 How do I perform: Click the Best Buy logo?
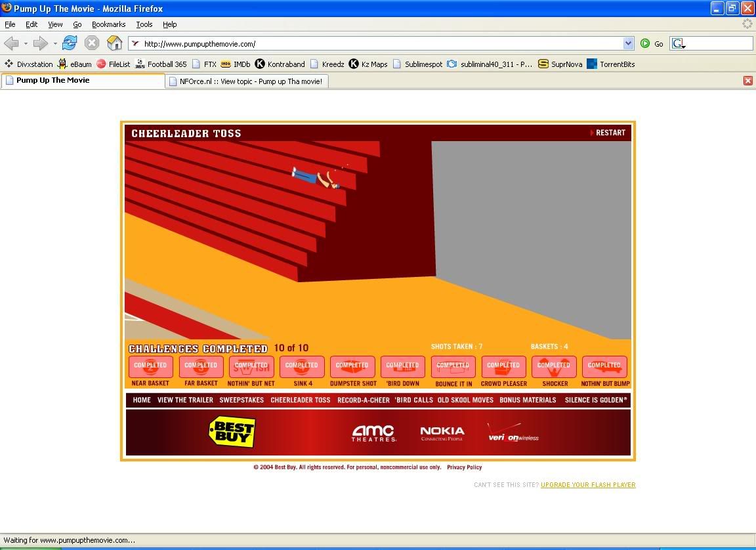pyautogui.click(x=232, y=431)
